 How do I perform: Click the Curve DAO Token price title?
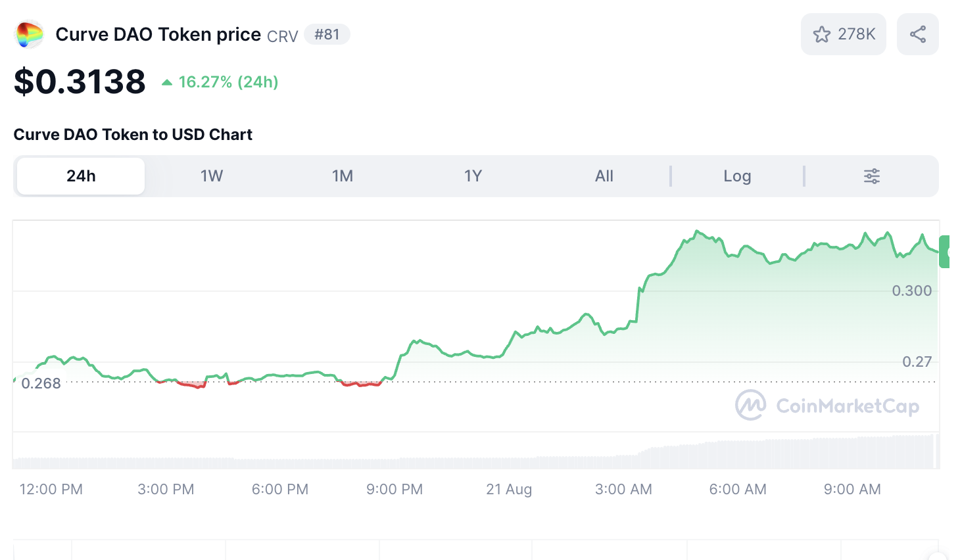click(158, 34)
